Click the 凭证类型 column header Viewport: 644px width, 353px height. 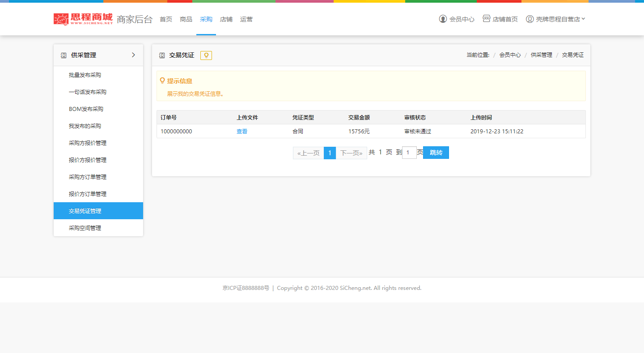pos(303,118)
